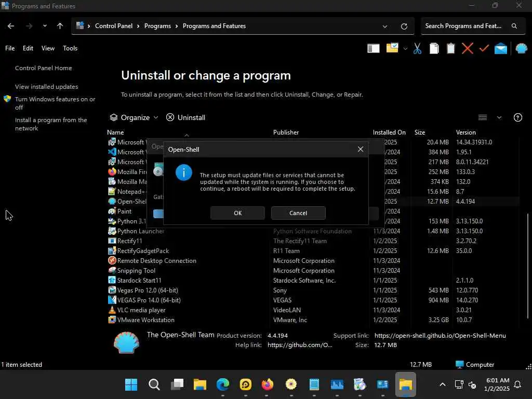Screen dimensions: 532x399
Task: Click the Copy toolbar icon
Action: coord(434,48)
